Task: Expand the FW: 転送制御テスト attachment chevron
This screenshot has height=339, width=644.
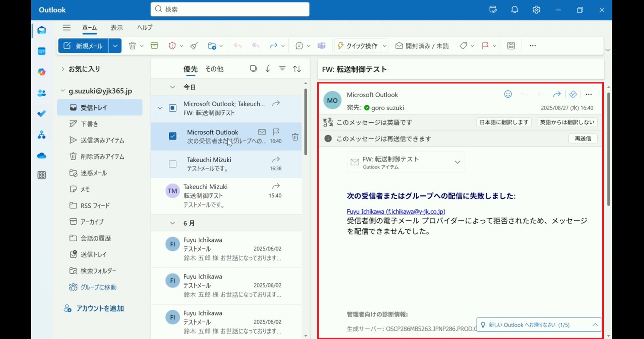Action: pyautogui.click(x=457, y=162)
